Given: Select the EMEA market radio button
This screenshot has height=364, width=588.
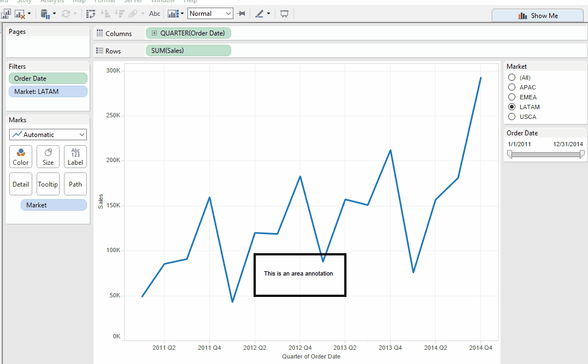Looking at the screenshot, I should pyautogui.click(x=512, y=97).
